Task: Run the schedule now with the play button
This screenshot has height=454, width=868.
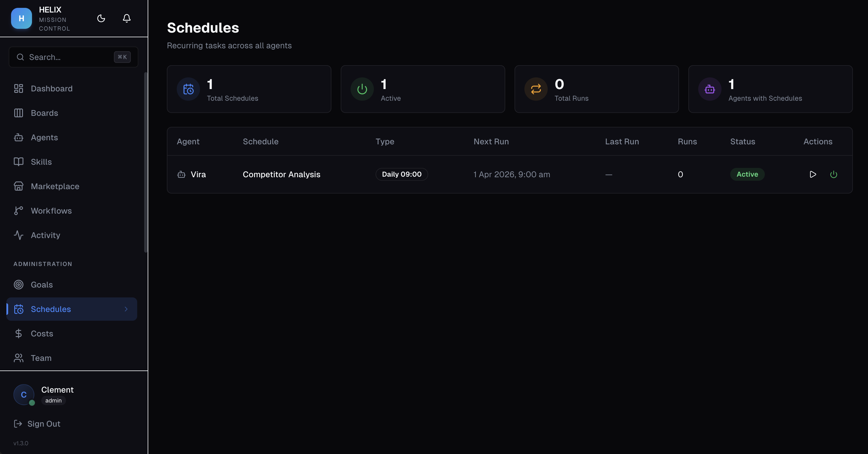Action: click(x=813, y=174)
